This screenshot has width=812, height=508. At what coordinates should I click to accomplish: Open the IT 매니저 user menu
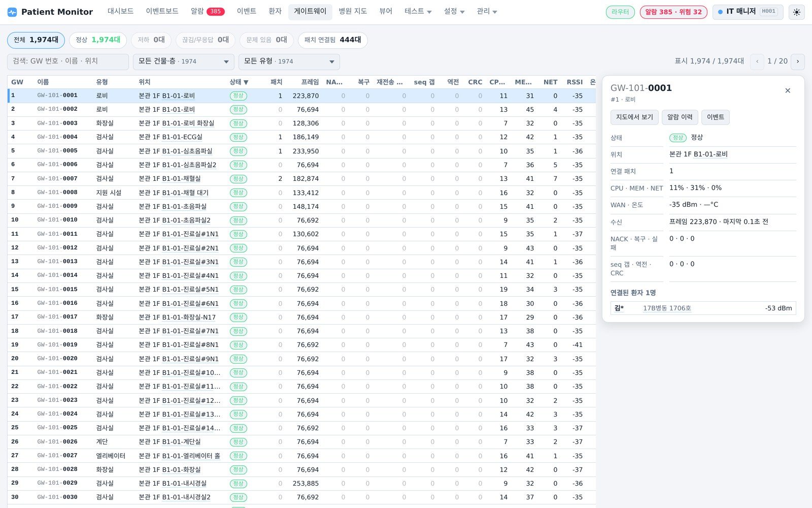748,12
